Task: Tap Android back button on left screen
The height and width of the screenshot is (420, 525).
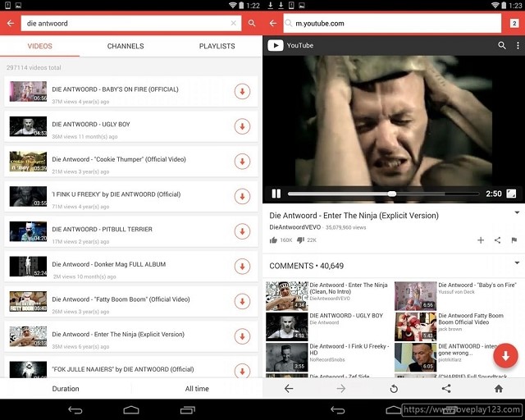Action: [x=75, y=410]
